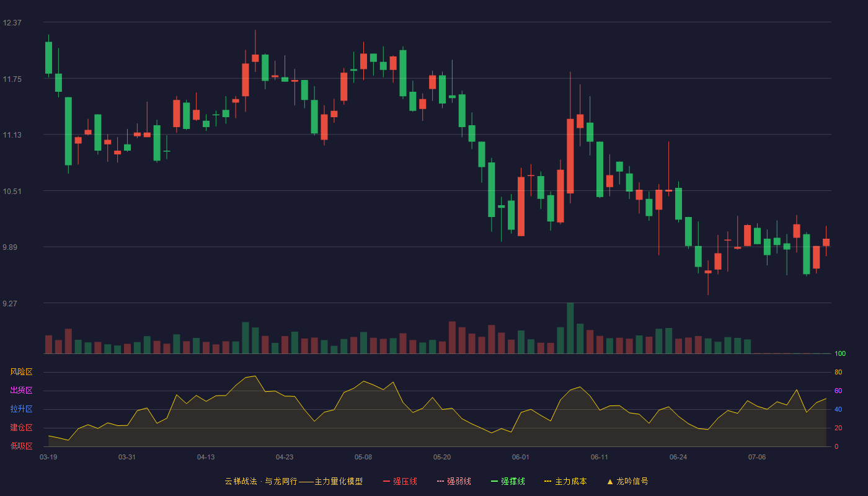Click the 建仓区 zone label
Screen dimensions: 868x496
point(21,428)
